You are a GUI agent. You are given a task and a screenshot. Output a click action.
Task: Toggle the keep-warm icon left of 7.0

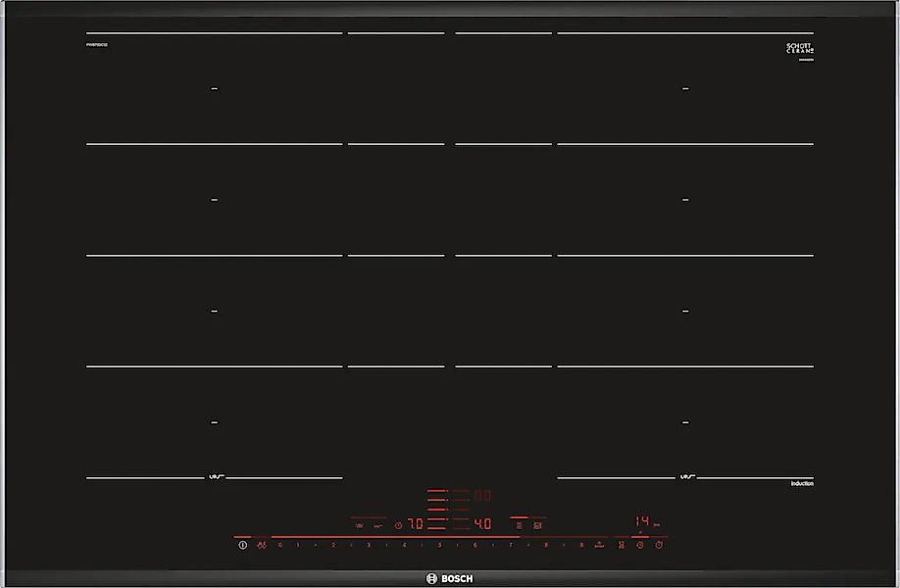[x=377, y=525]
